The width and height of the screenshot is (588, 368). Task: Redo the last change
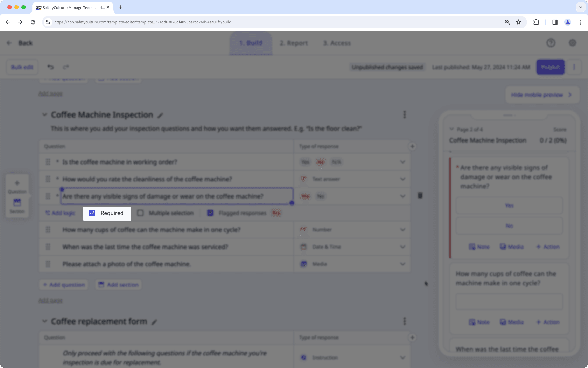[x=66, y=67]
